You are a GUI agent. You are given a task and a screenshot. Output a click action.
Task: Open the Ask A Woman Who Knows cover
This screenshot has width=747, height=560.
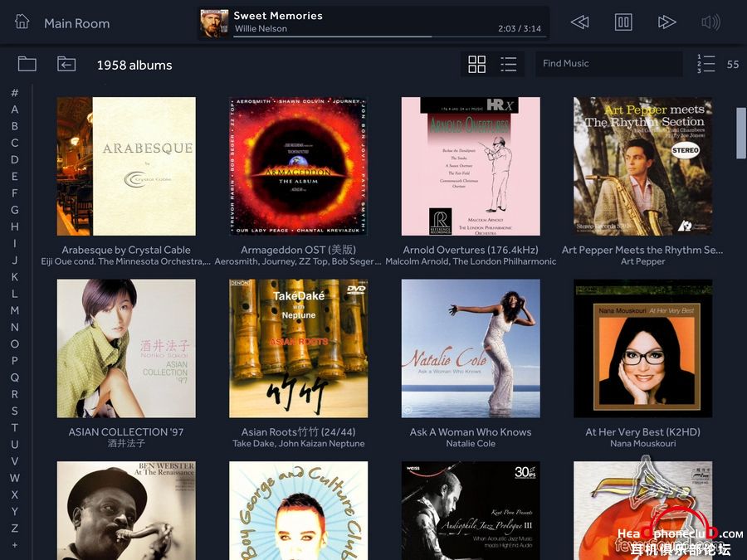[x=471, y=348]
